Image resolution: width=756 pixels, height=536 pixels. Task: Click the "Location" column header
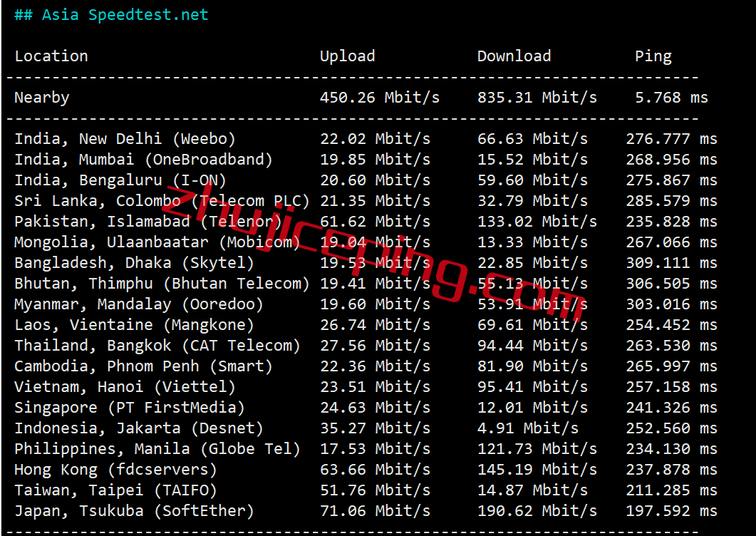pos(51,56)
